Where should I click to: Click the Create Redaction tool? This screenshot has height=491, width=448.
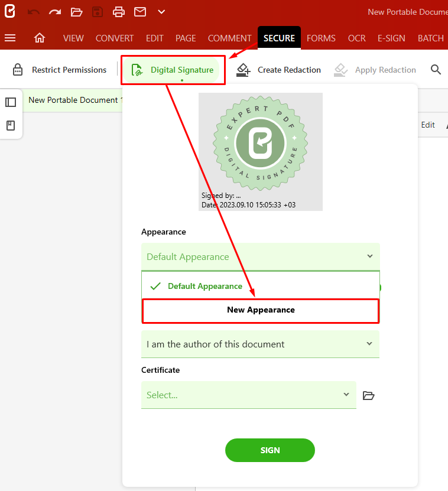[x=278, y=70]
